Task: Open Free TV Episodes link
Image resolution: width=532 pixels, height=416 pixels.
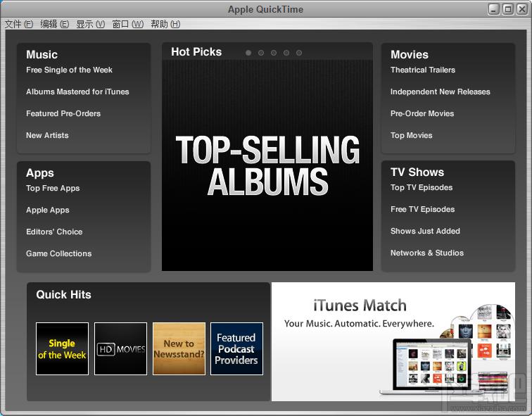Action: point(422,209)
